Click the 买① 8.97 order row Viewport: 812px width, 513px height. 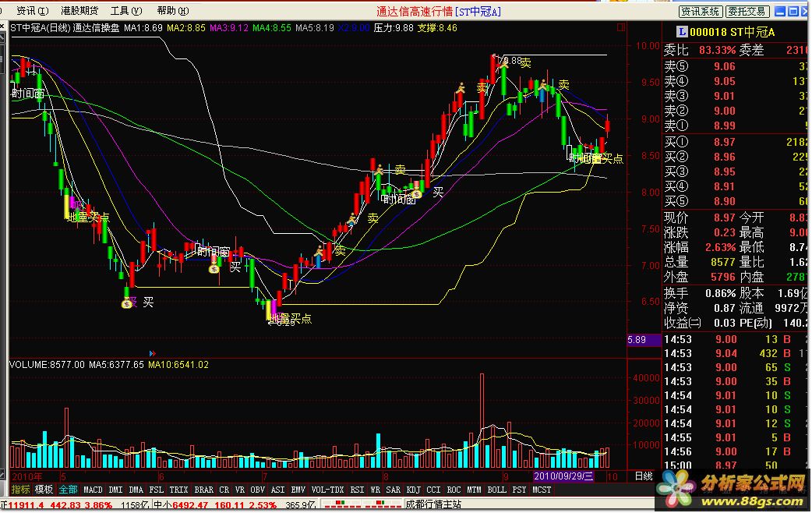(736, 142)
